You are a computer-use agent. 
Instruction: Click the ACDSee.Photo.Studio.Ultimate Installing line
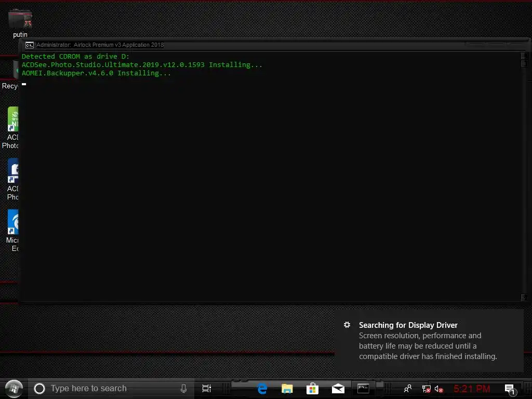142,65
